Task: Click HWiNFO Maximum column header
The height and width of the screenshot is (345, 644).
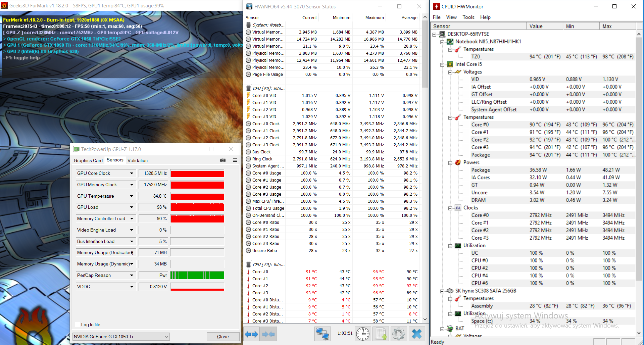Action: click(x=369, y=17)
